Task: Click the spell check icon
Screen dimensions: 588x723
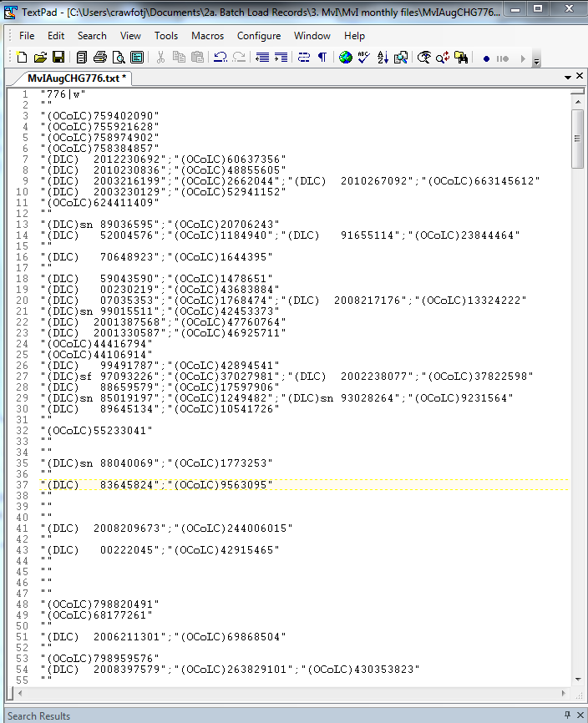Action: pyautogui.click(x=364, y=58)
